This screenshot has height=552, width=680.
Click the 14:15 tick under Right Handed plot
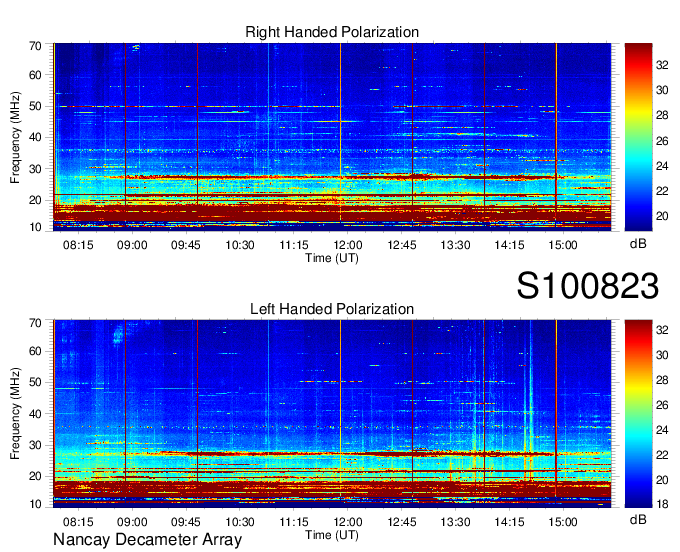(509, 245)
